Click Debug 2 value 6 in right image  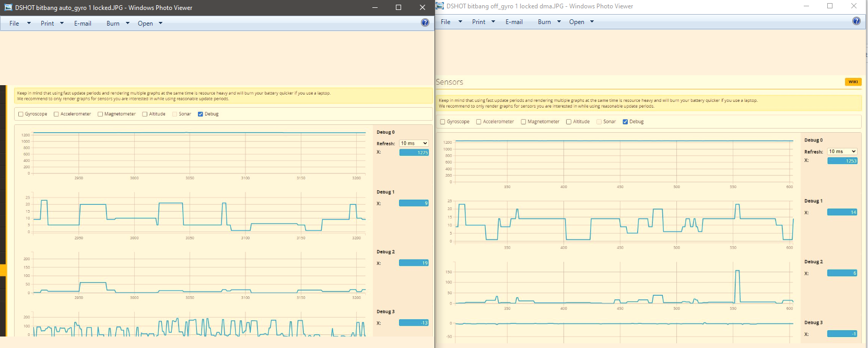(x=842, y=273)
